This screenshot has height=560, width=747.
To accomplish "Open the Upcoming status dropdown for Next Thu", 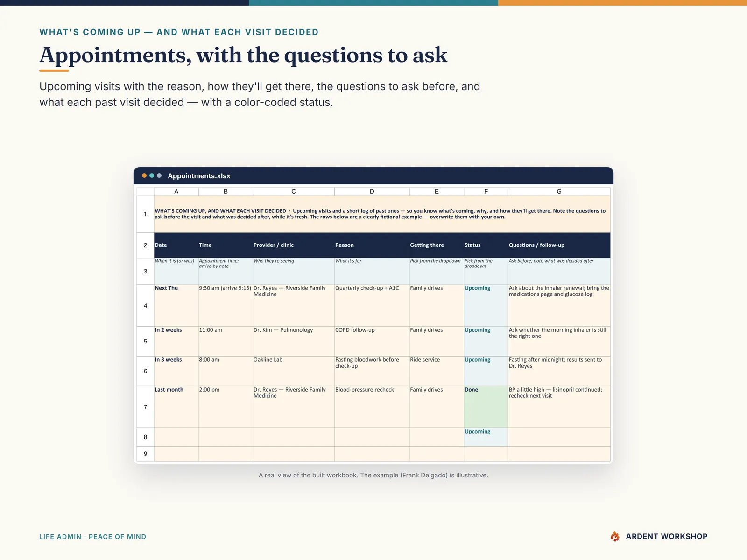I will pos(486,305).
